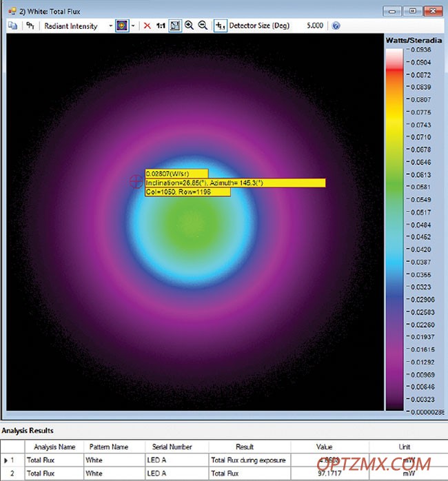Click the false color map mode icon
The image size is (448, 481).
point(122,25)
